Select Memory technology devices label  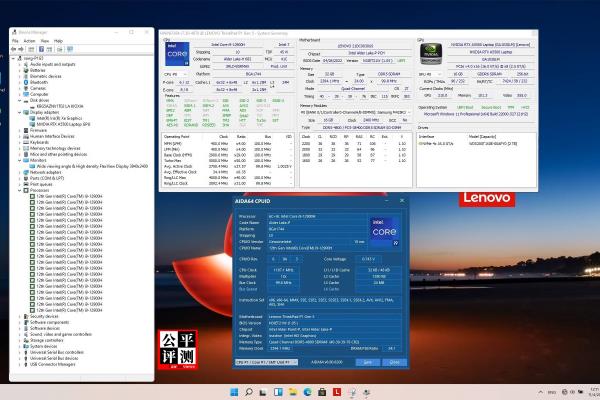[55, 149]
